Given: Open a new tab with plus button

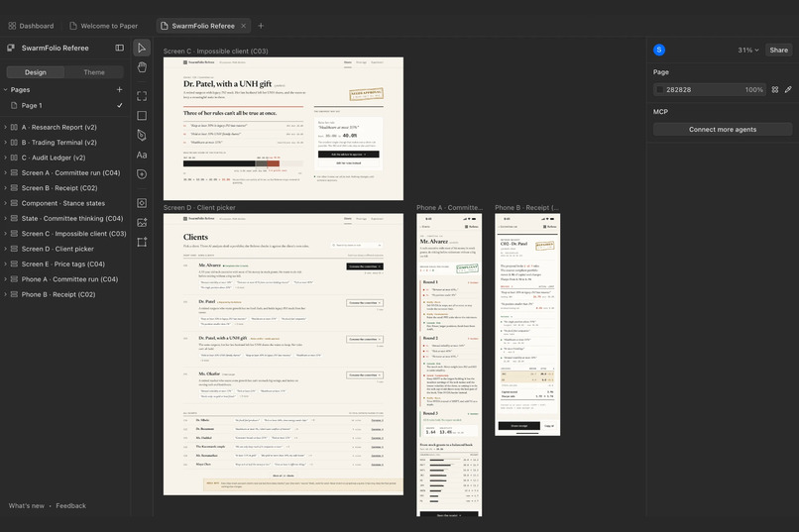Looking at the screenshot, I should pos(261,26).
